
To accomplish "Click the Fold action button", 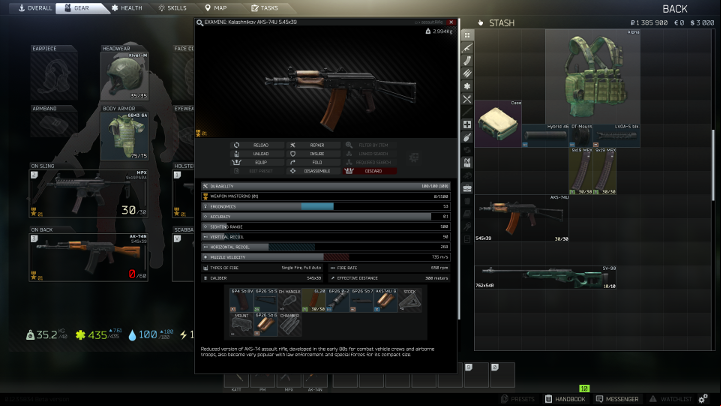I will (313, 162).
